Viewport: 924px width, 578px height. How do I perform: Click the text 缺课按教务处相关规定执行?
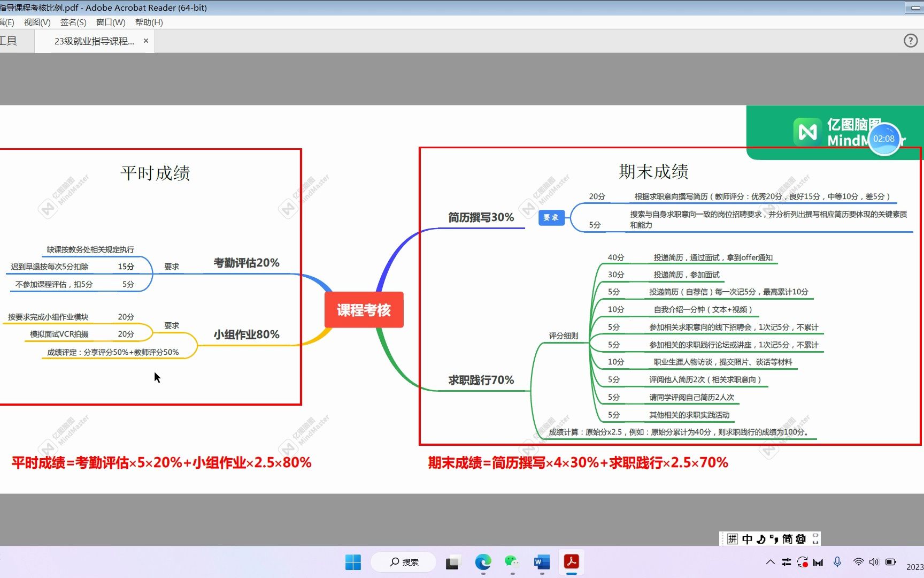[90, 249]
